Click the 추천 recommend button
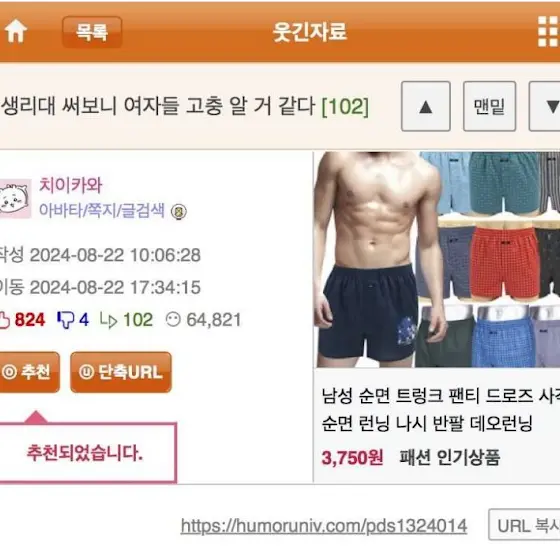Viewport: 560px width, 560px height. pyautogui.click(x=29, y=372)
